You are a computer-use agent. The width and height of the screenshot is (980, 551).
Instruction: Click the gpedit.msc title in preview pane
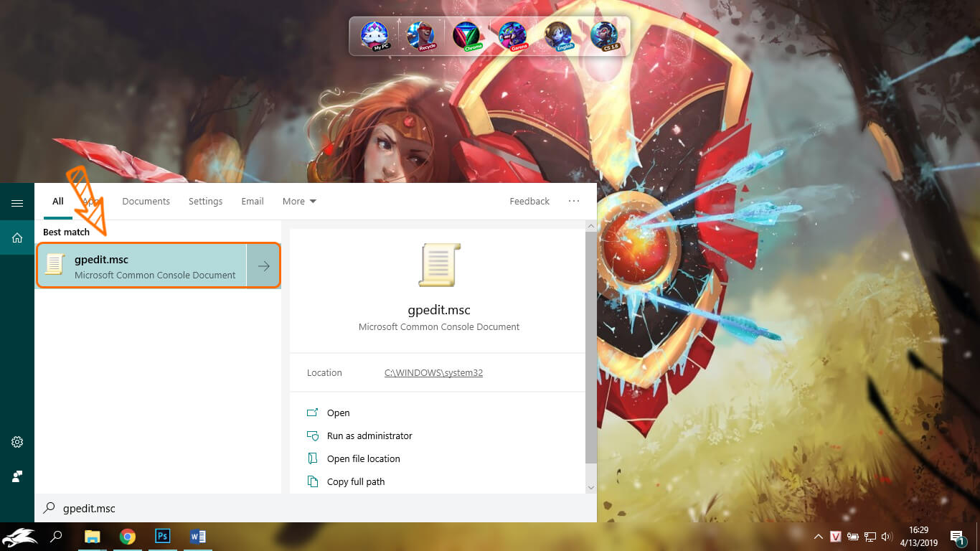pyautogui.click(x=439, y=311)
